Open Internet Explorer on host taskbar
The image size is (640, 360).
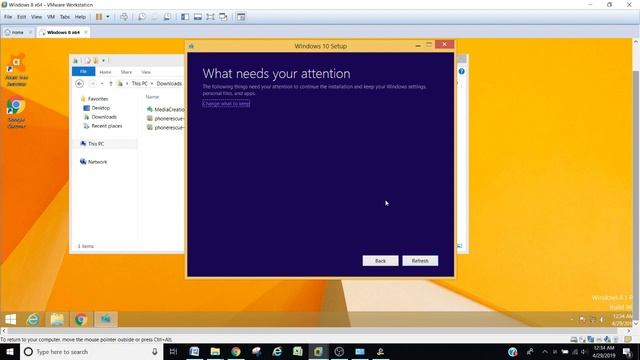[x=277, y=352]
